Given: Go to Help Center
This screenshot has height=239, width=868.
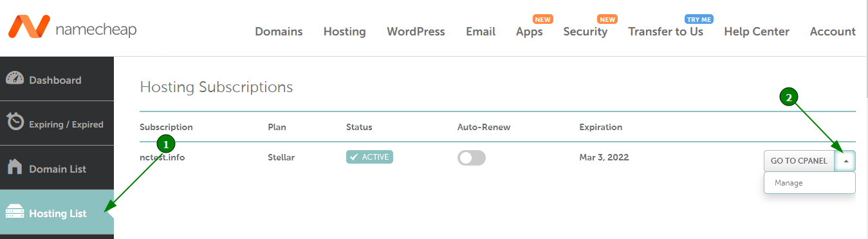Looking at the screenshot, I should coord(756,32).
